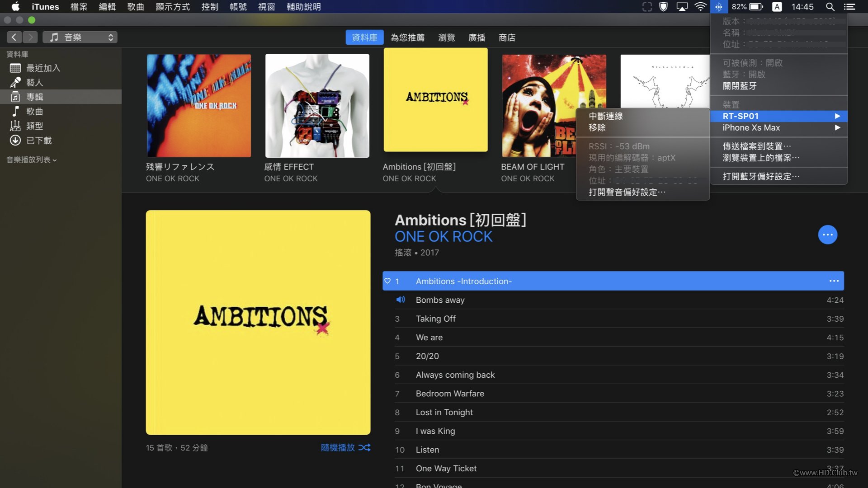Open more options on Ambitions -Introduction- row
868x488 pixels.
coord(834,281)
